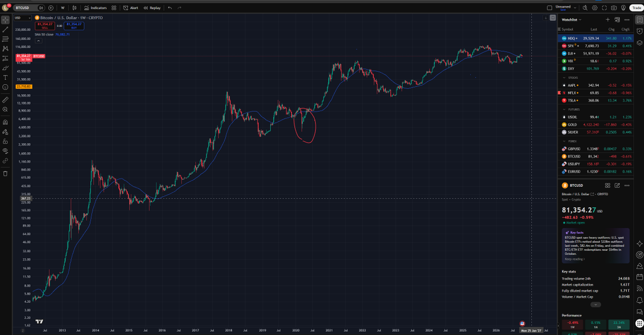
Task: Select the crosshair cursor tool
Action: (5, 20)
